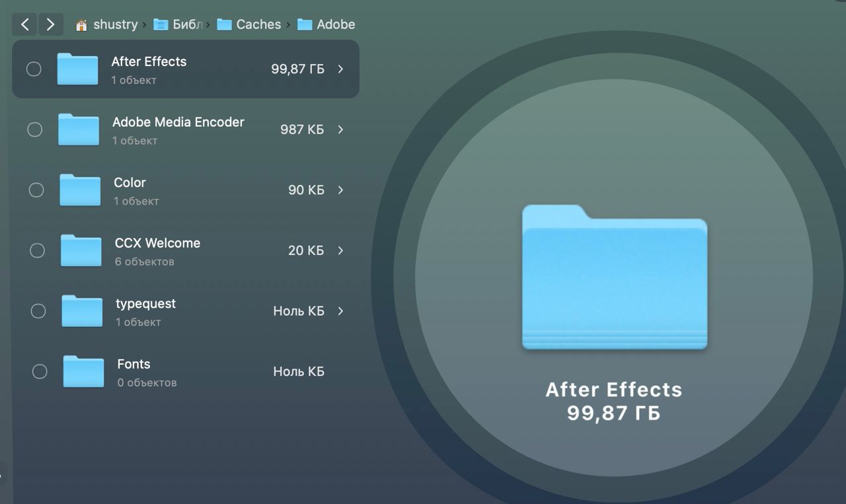The height and width of the screenshot is (504, 846).
Task: Click the typequest folder name
Action: tap(145, 304)
